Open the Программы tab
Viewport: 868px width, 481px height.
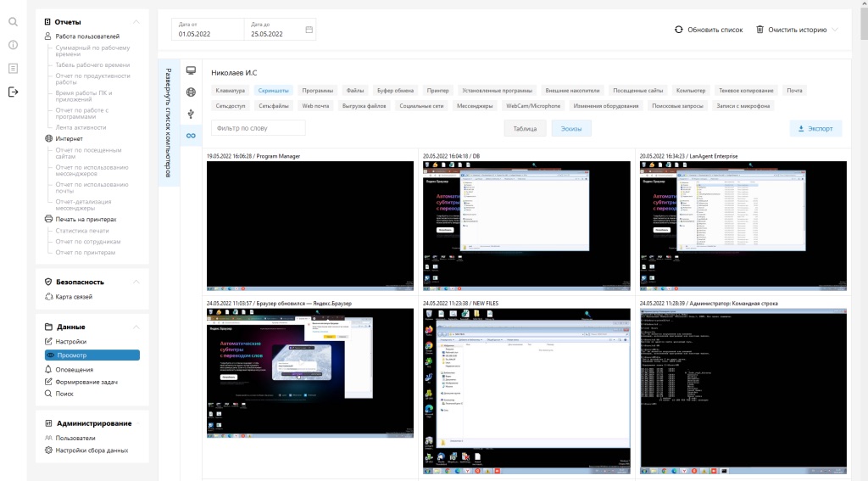[318, 90]
